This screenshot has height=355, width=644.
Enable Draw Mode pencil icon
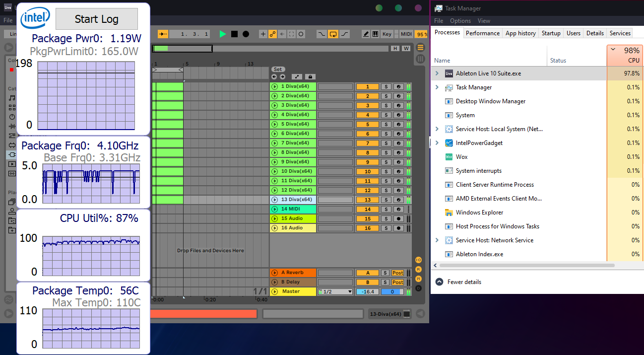point(366,34)
